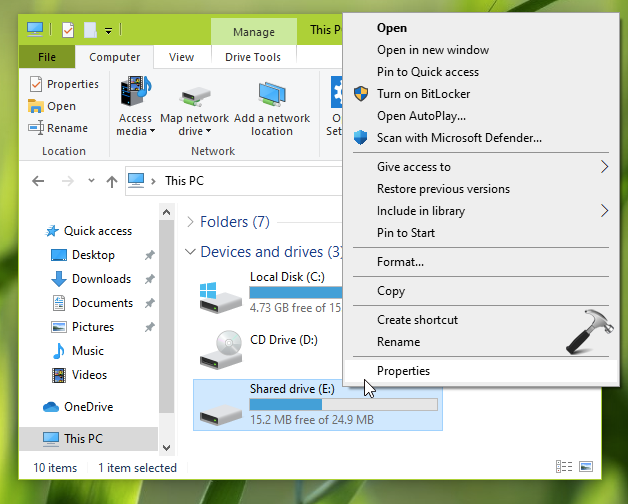
Task: Choose Turn on BitLocker
Action: pos(481,94)
